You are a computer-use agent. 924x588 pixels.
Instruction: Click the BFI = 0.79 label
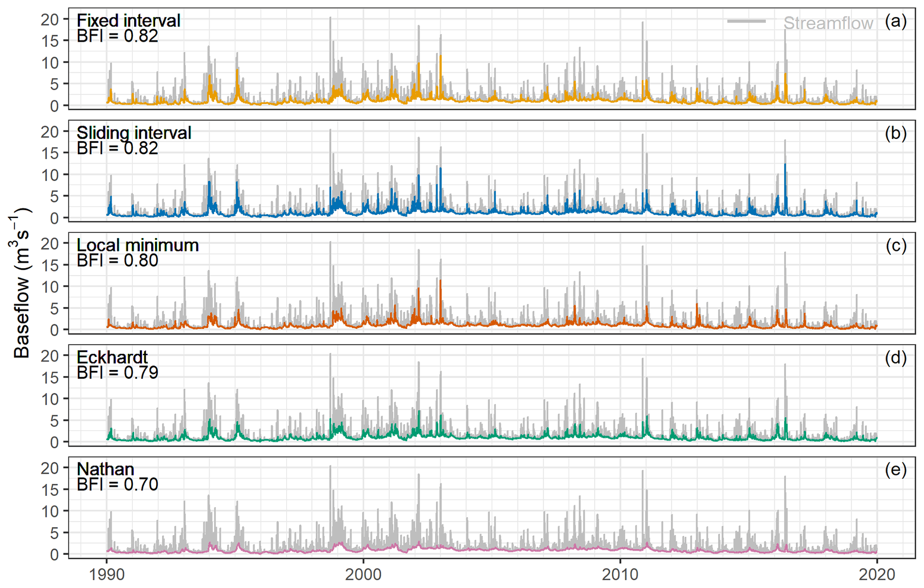(x=117, y=373)
